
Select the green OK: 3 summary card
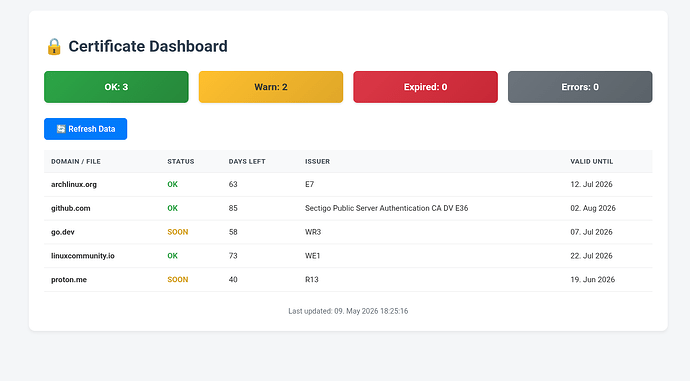pyautogui.click(x=116, y=87)
